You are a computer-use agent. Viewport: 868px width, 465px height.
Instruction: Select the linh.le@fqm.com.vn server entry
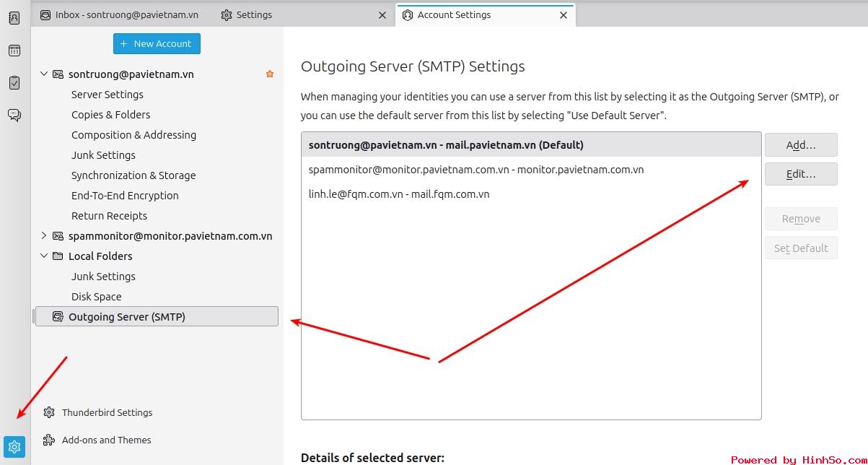click(x=531, y=194)
